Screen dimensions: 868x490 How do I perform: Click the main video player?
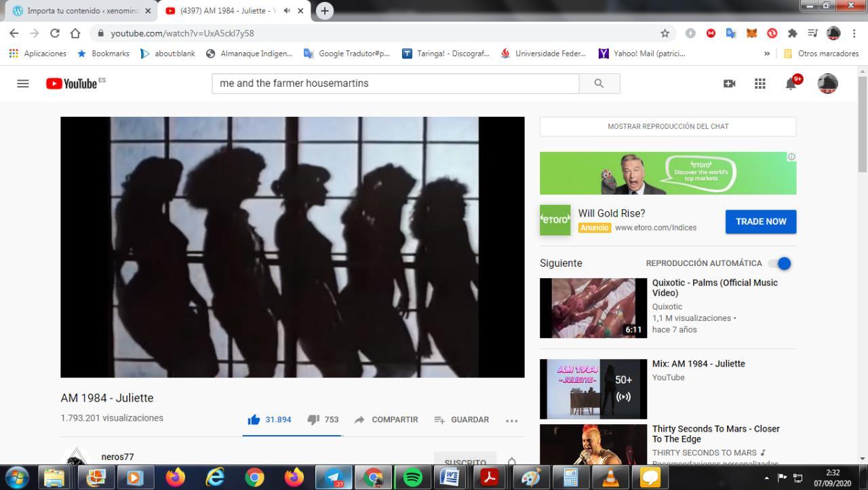point(292,247)
